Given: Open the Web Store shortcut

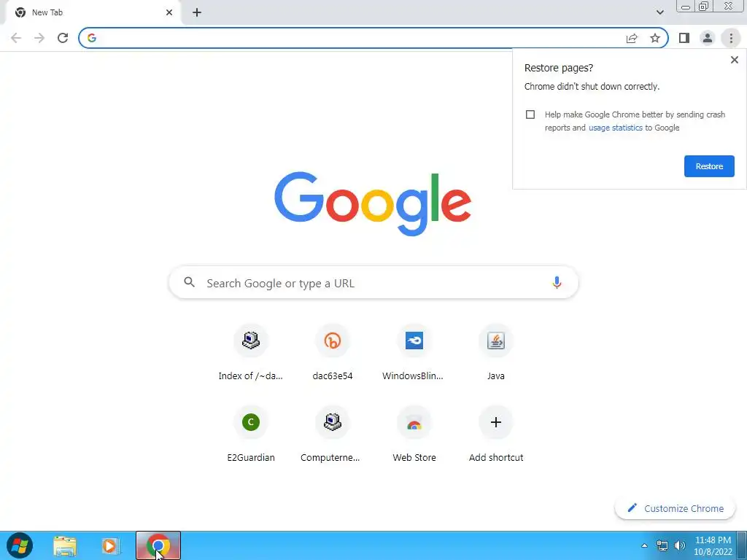Looking at the screenshot, I should pyautogui.click(x=414, y=435).
